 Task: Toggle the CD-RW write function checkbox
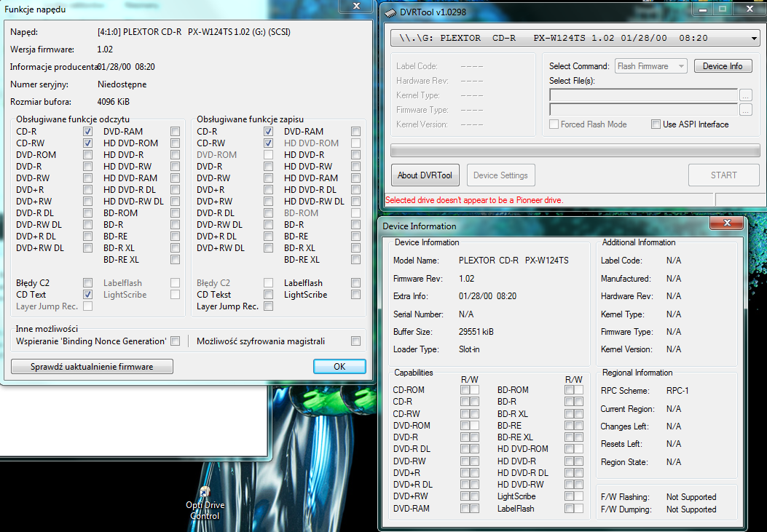pyautogui.click(x=268, y=143)
